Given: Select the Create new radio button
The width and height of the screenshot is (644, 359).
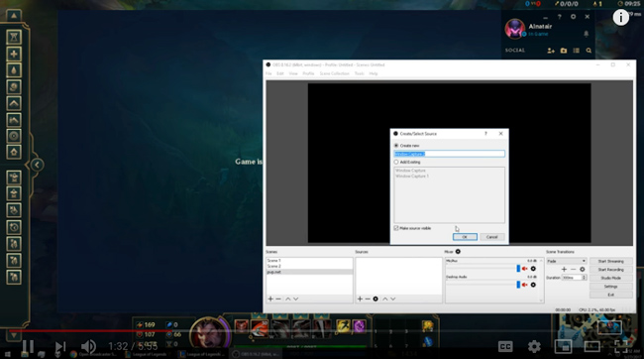Looking at the screenshot, I should 396,146.
